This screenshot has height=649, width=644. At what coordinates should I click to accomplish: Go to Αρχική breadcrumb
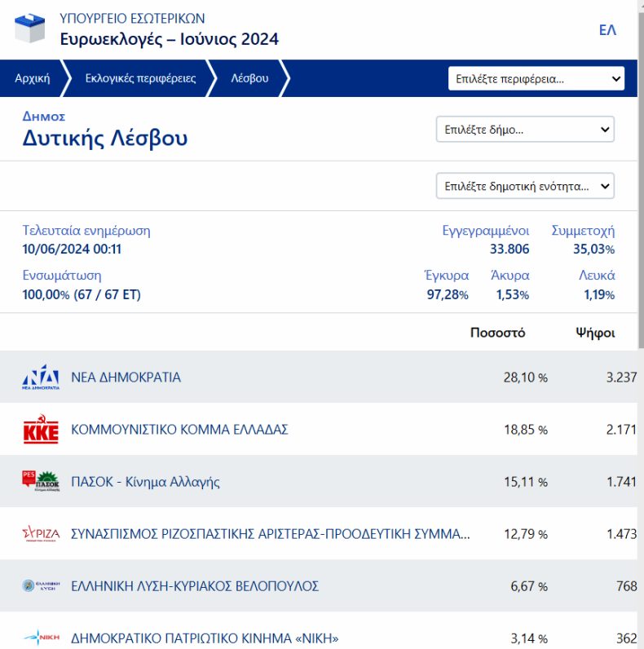click(33, 78)
